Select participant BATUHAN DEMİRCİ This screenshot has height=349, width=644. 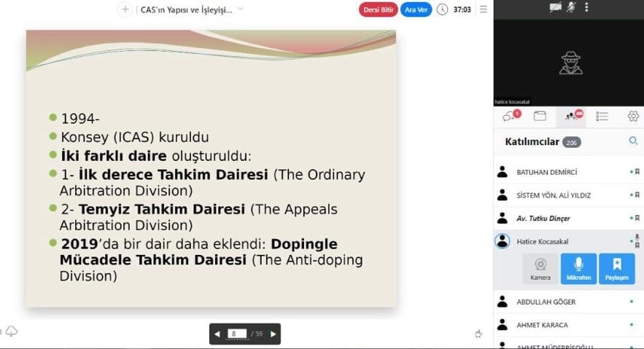568,172
